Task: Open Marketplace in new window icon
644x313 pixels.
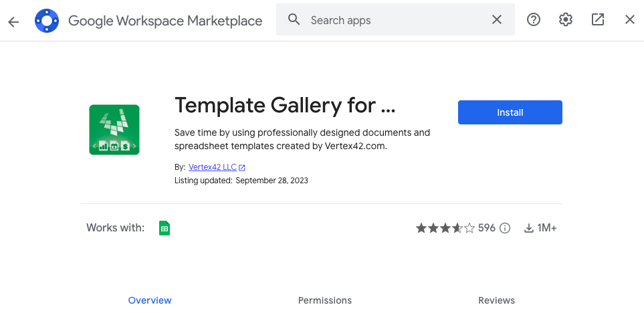Action: pyautogui.click(x=598, y=19)
